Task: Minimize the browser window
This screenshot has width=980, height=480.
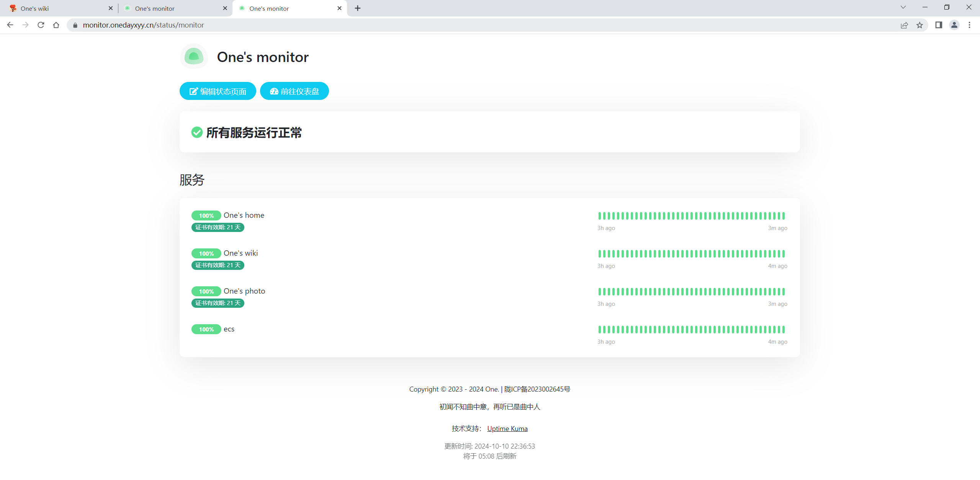Action: click(925, 7)
